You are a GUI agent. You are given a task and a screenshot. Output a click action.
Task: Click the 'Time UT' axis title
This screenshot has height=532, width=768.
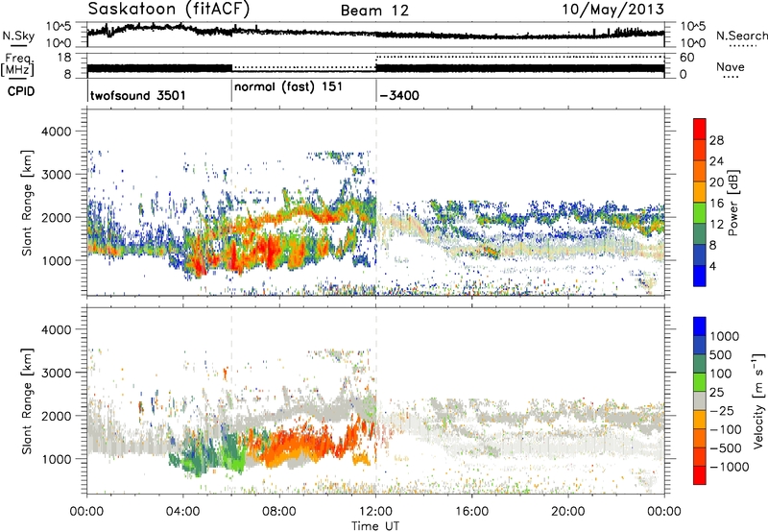pos(375,526)
